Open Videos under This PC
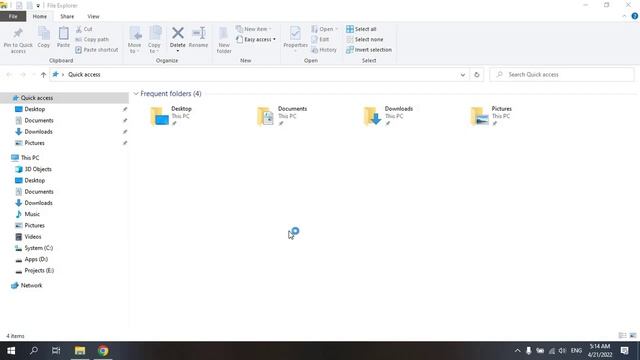The height and width of the screenshot is (360, 640). tap(29, 237)
